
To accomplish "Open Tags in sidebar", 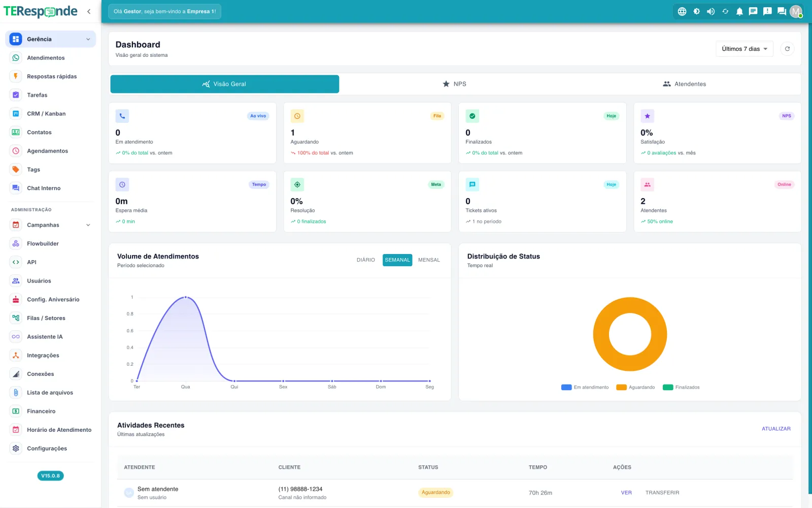I will (50, 170).
